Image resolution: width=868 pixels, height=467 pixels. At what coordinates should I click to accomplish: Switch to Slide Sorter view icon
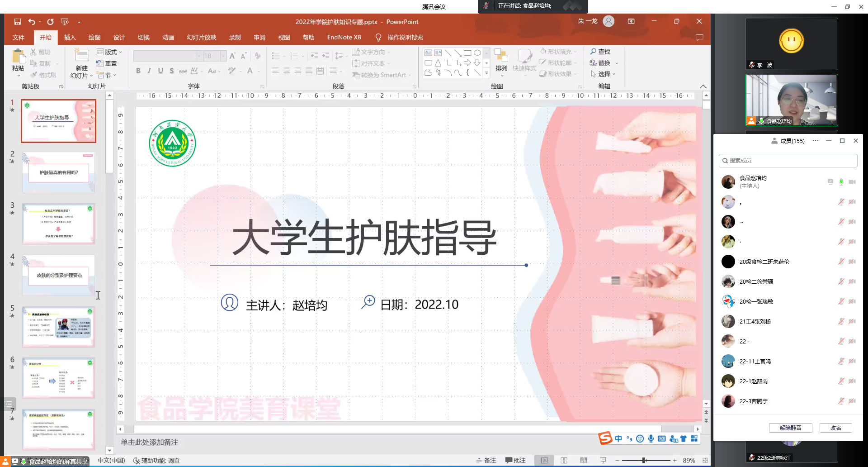pos(564,460)
